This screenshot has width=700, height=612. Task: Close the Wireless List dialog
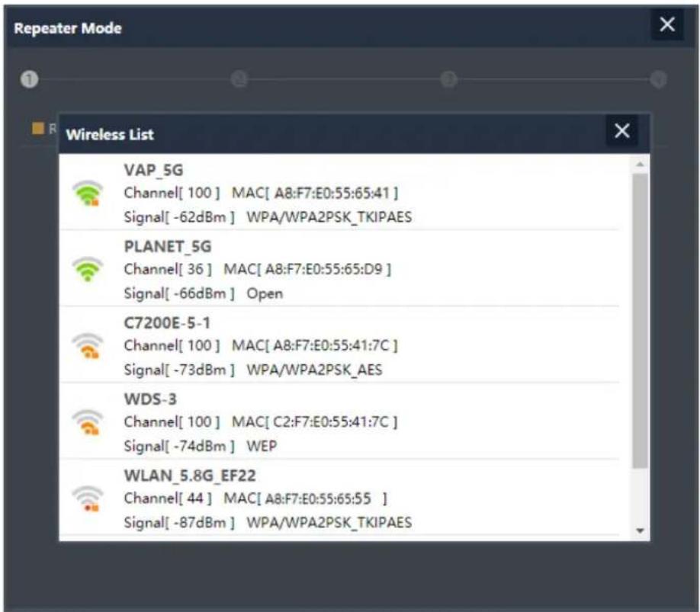622,130
